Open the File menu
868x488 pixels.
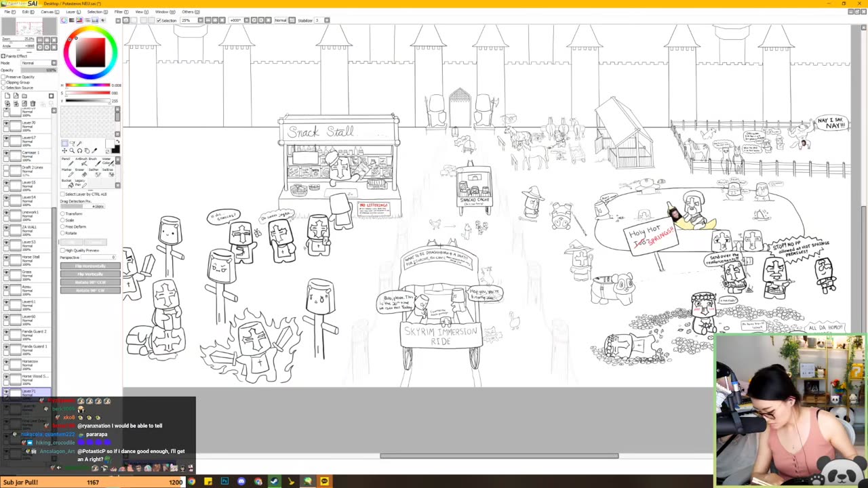point(9,12)
